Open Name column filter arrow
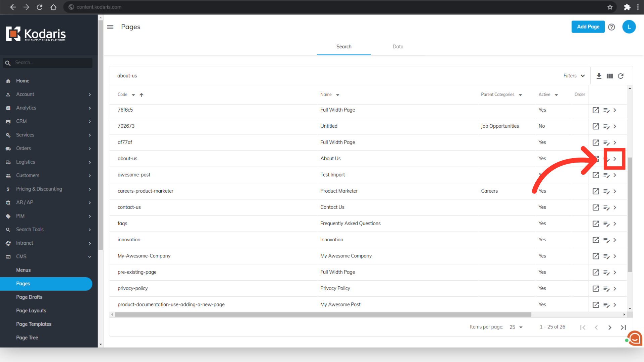This screenshot has width=644, height=362. (338, 95)
